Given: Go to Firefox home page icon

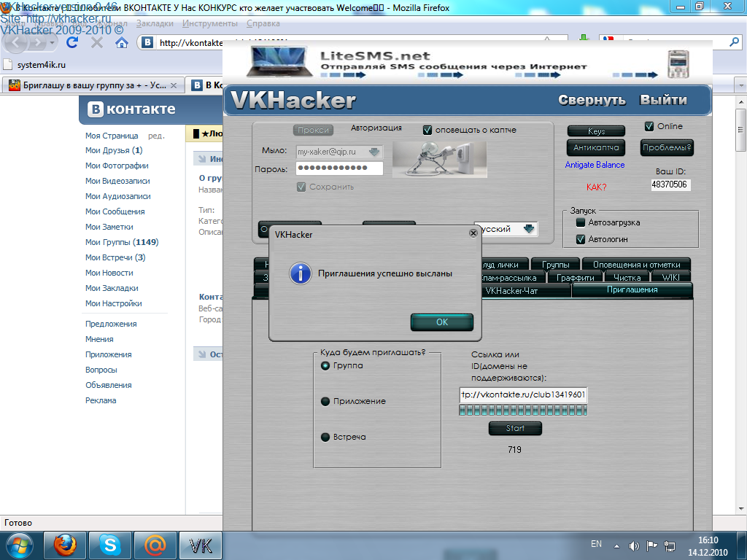Looking at the screenshot, I should 122,43.
